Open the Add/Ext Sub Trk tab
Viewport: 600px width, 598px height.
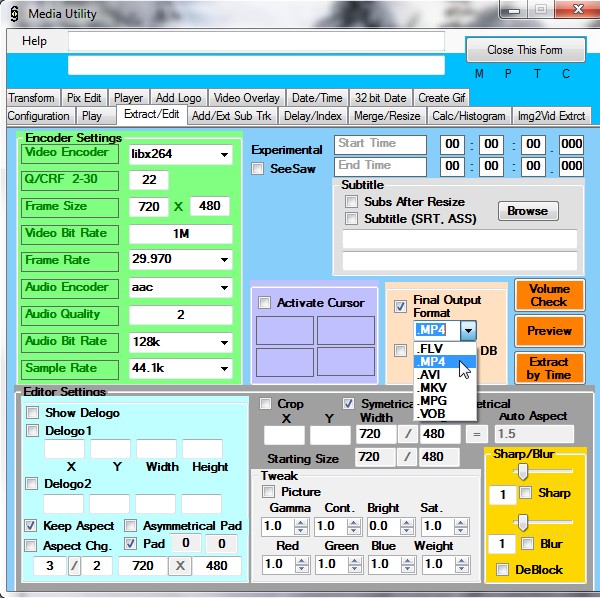click(232, 116)
